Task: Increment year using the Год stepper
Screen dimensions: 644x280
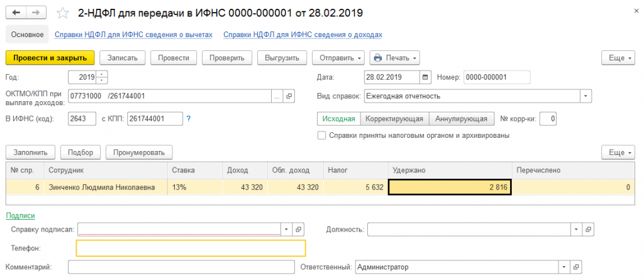Action: [x=103, y=74]
